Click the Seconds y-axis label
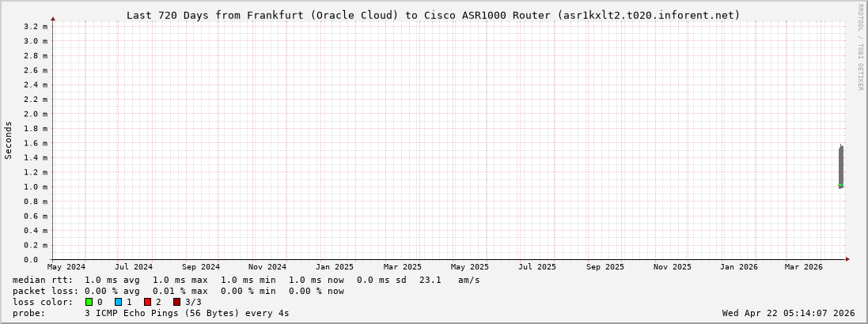Screen dimensions: 868x324 click(9, 140)
